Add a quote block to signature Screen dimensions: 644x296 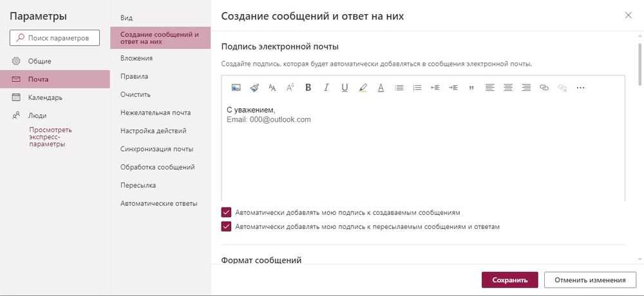point(471,88)
